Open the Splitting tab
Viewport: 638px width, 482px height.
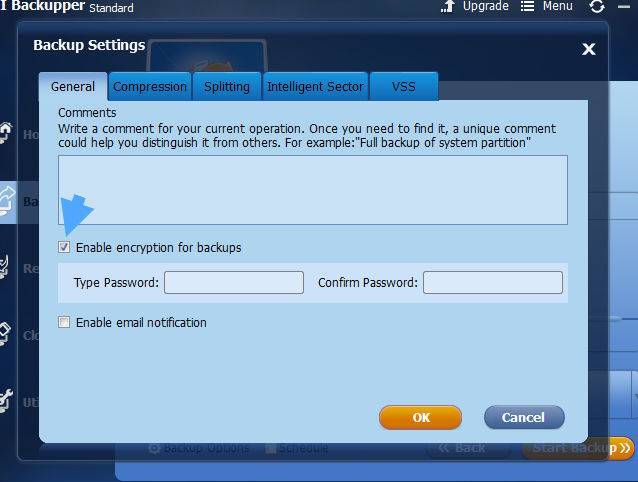tap(227, 86)
